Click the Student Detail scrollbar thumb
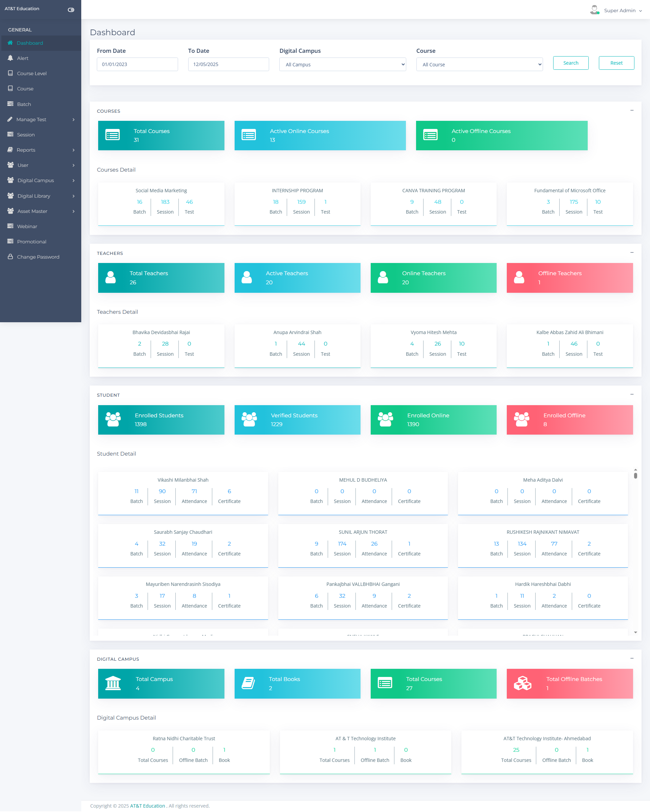Screen dimensions: 650x812 pos(635,475)
